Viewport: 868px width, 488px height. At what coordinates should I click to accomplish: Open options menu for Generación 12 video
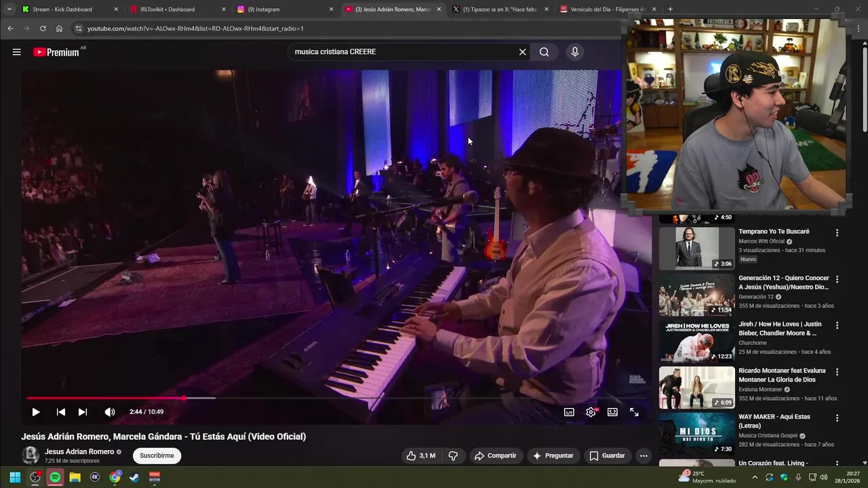[x=837, y=279]
